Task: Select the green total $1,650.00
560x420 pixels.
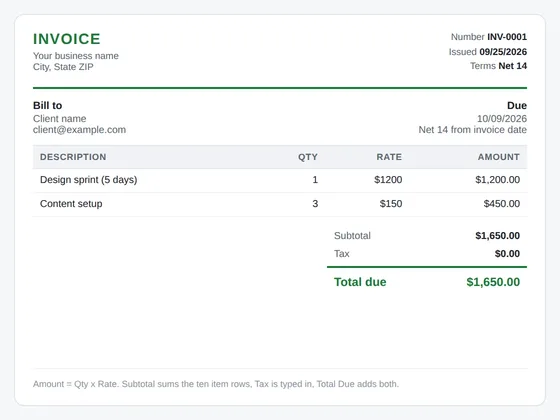Action: coord(493,282)
